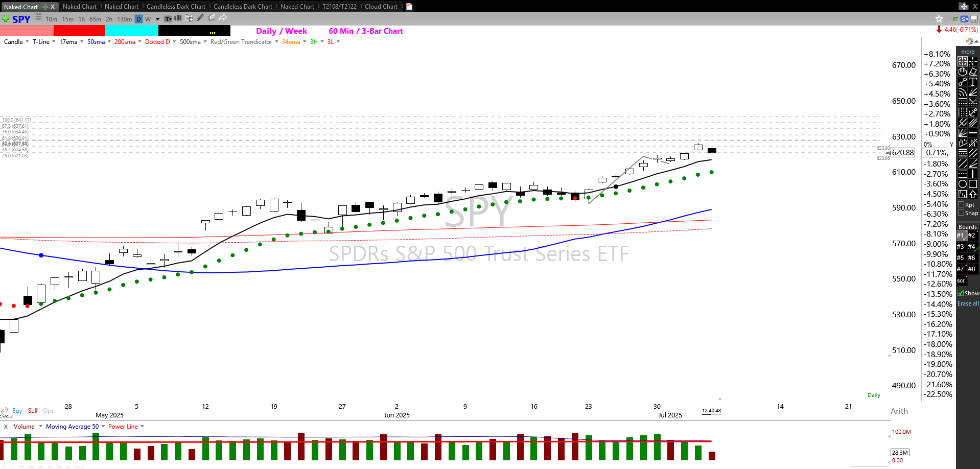The image size is (980, 469).
Task: Select the text T drawing tool
Action: (973, 82)
